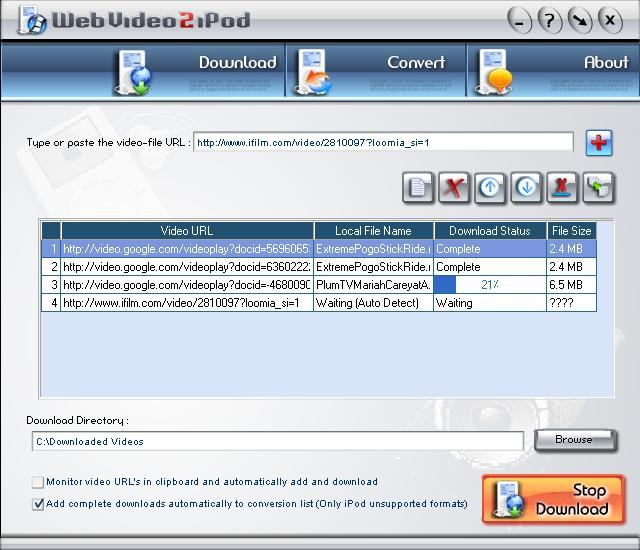The height and width of the screenshot is (550, 640).
Task: Click the document page list icon
Action: click(418, 188)
